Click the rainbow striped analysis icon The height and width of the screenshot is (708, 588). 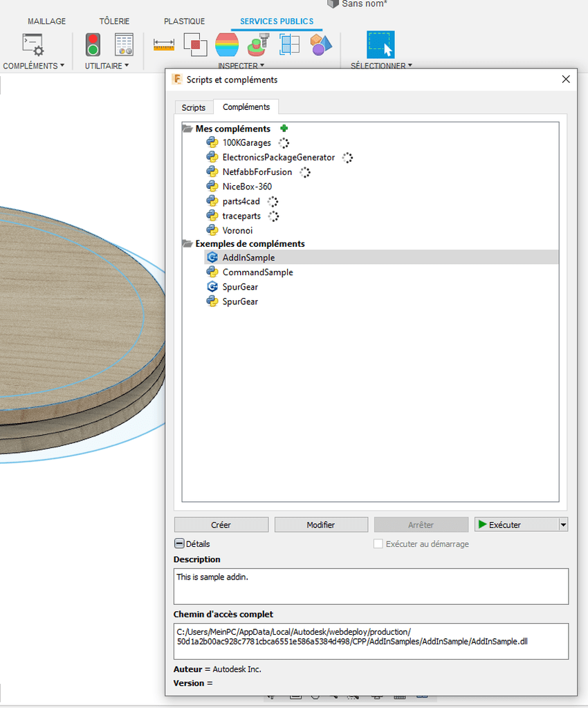[227, 45]
